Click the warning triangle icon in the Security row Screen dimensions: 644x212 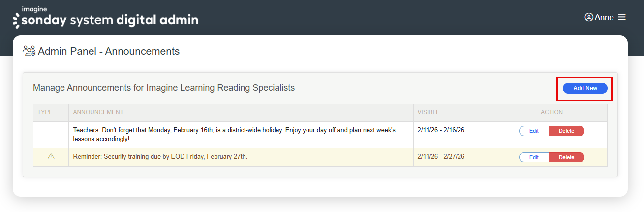[x=51, y=157]
